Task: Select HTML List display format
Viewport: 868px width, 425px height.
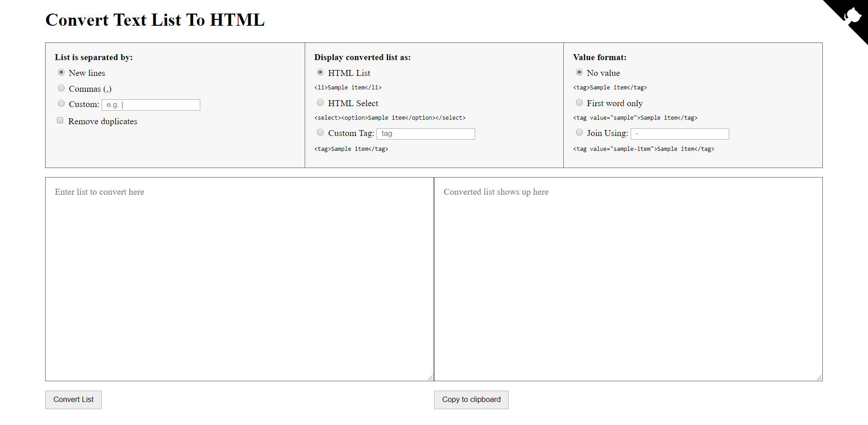Action: (x=320, y=72)
